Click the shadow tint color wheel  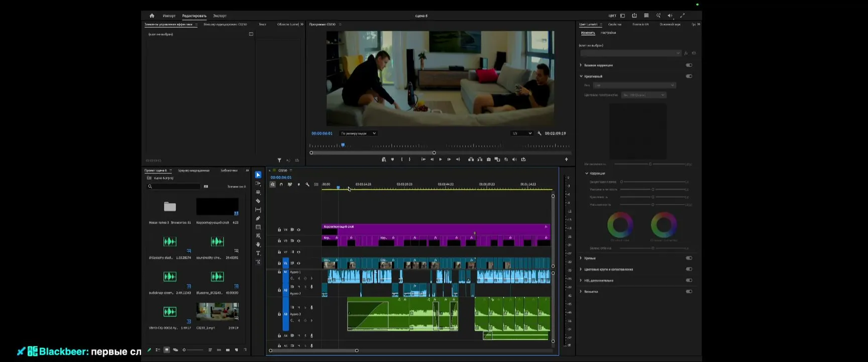620,225
